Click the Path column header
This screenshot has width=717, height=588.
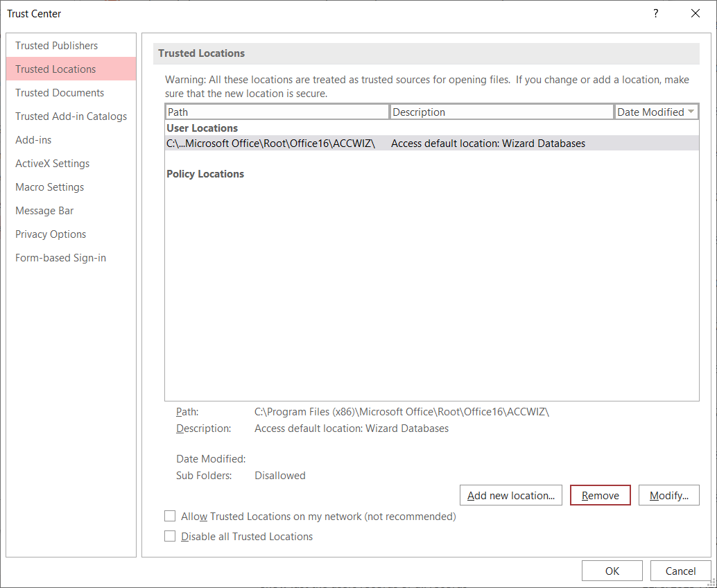tap(277, 112)
